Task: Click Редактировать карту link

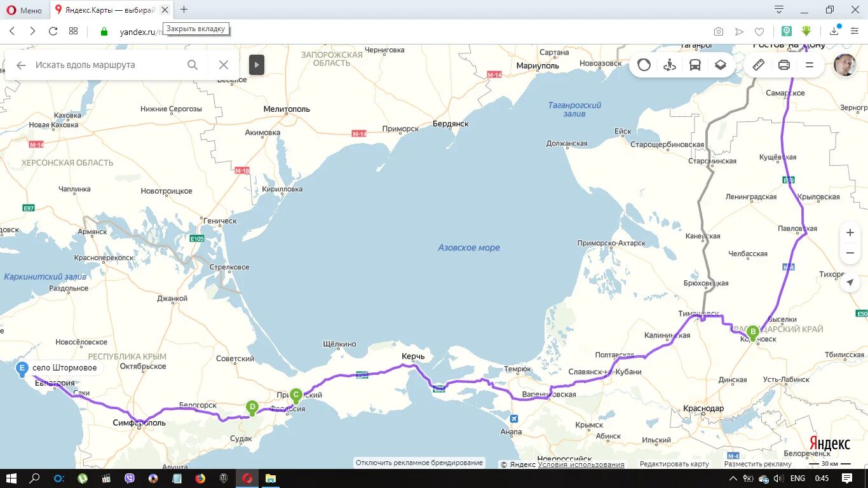Action: (674, 464)
